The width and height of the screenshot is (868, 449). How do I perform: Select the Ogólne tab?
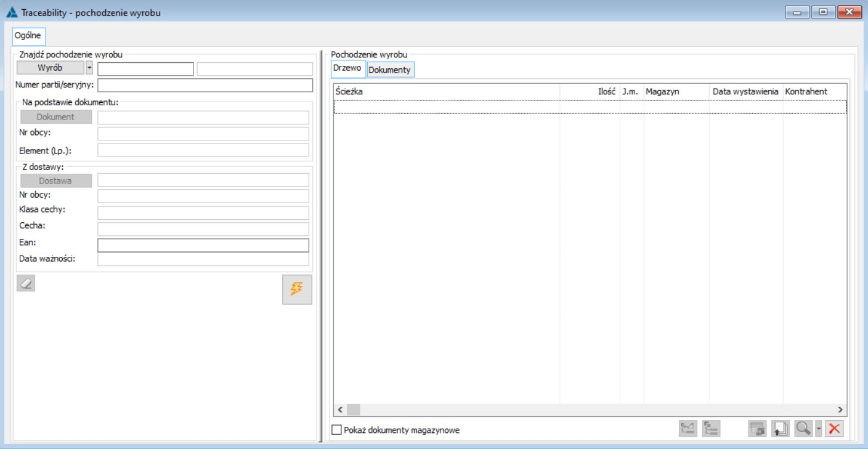click(x=28, y=36)
